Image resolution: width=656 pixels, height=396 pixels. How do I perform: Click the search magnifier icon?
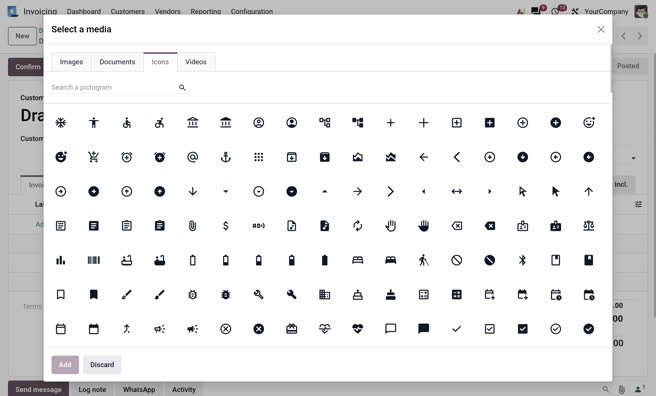pyautogui.click(x=182, y=87)
